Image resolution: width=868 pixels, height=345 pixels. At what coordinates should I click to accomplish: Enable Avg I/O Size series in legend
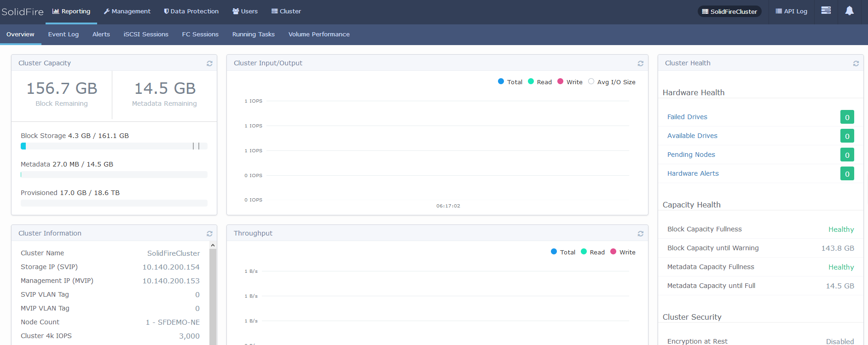point(612,82)
